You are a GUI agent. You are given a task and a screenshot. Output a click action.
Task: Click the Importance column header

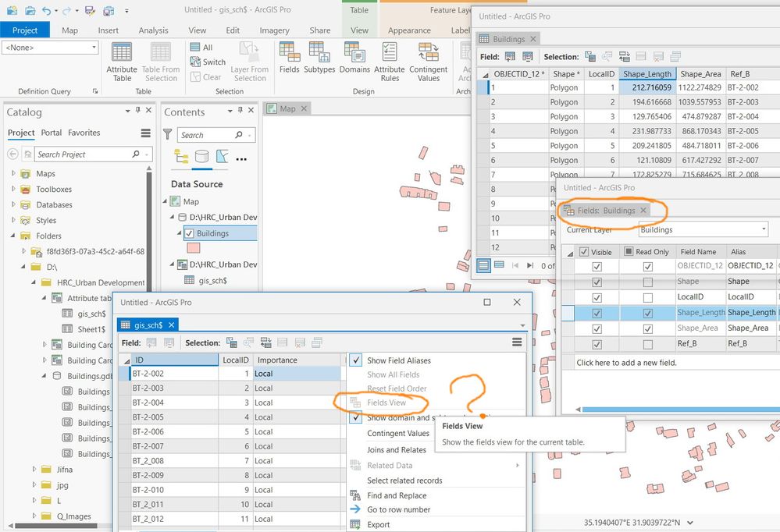[x=298, y=360]
